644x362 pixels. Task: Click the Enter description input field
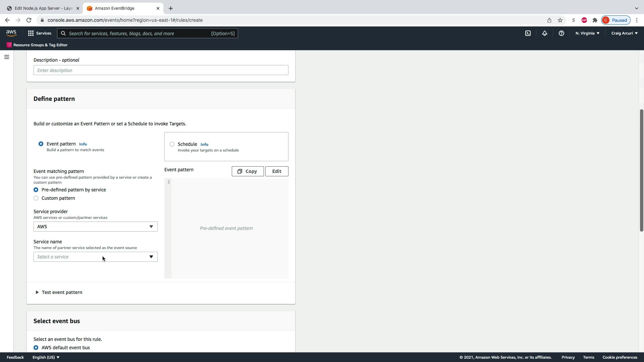161,70
